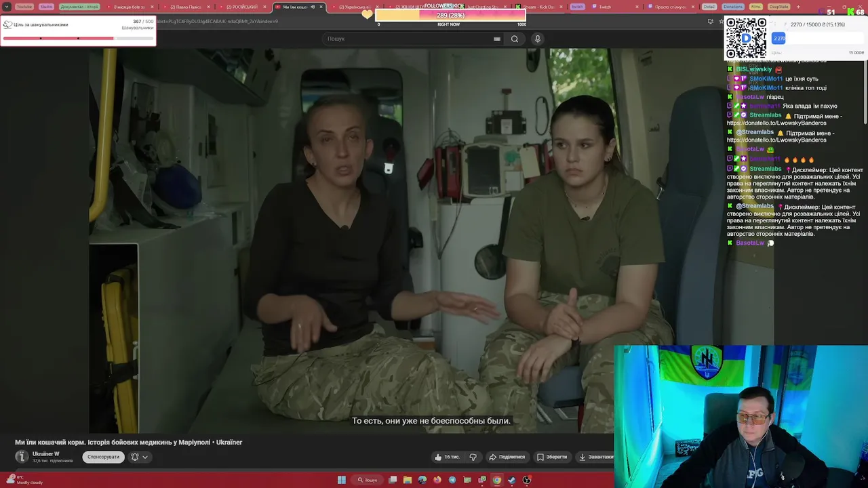Click the chat panel scrollbar

click(865, 91)
